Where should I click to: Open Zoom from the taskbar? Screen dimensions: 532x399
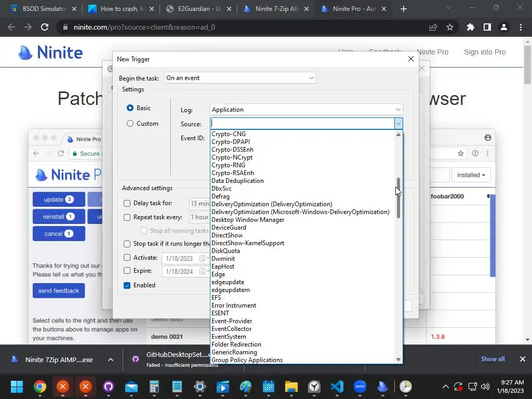coord(360,387)
